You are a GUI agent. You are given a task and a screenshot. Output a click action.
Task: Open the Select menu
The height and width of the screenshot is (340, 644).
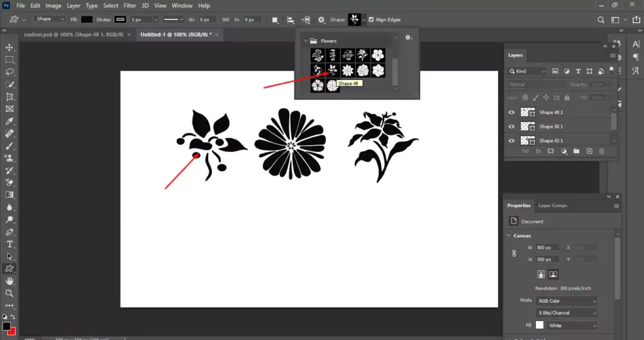[111, 6]
